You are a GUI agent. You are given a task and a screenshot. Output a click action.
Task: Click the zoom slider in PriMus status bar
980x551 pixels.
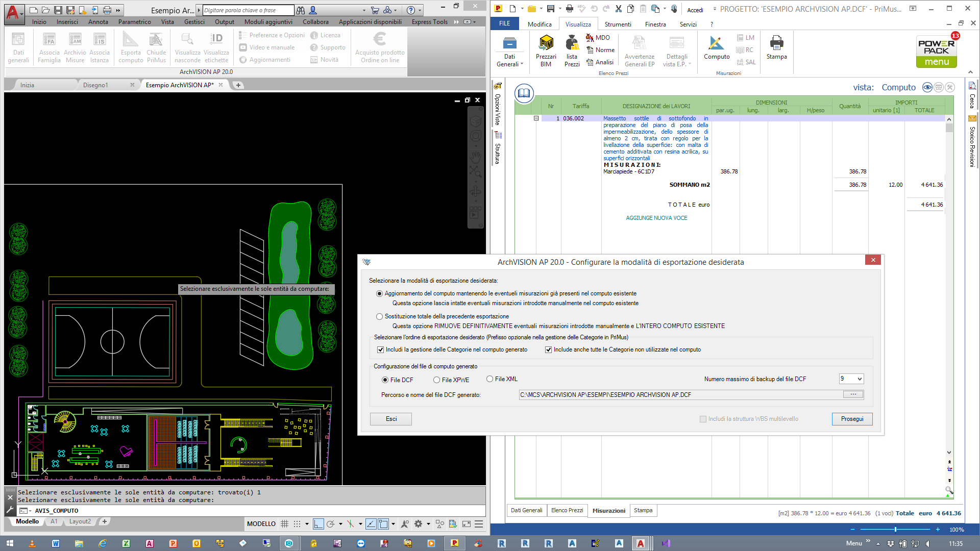895,530
